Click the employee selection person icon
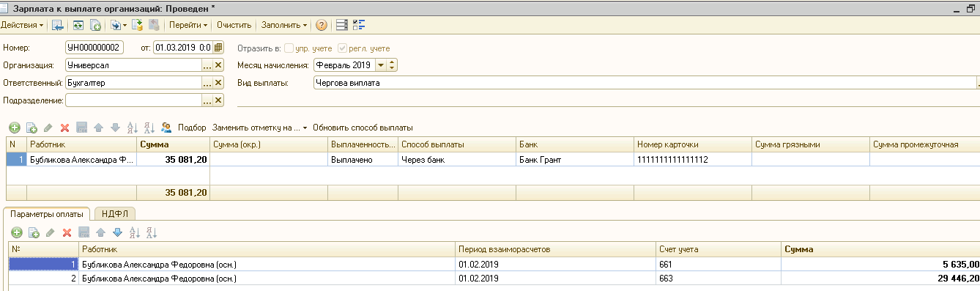 click(166, 128)
